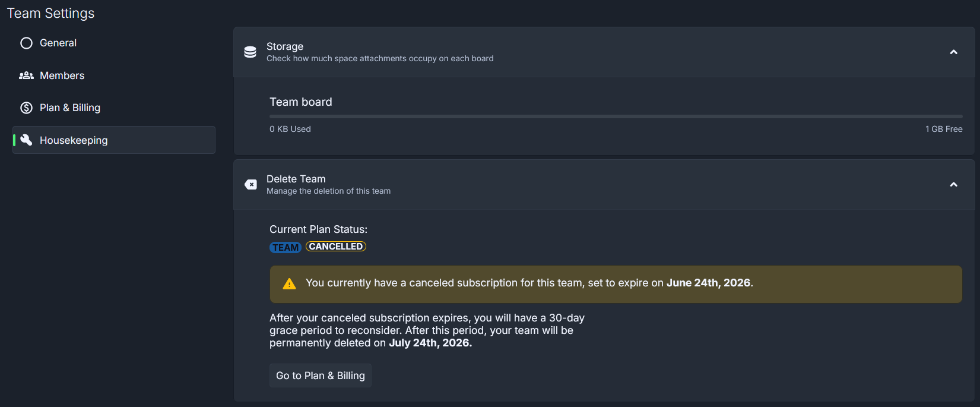
Task: Collapse the Delete Team section chevron
Action: (953, 185)
